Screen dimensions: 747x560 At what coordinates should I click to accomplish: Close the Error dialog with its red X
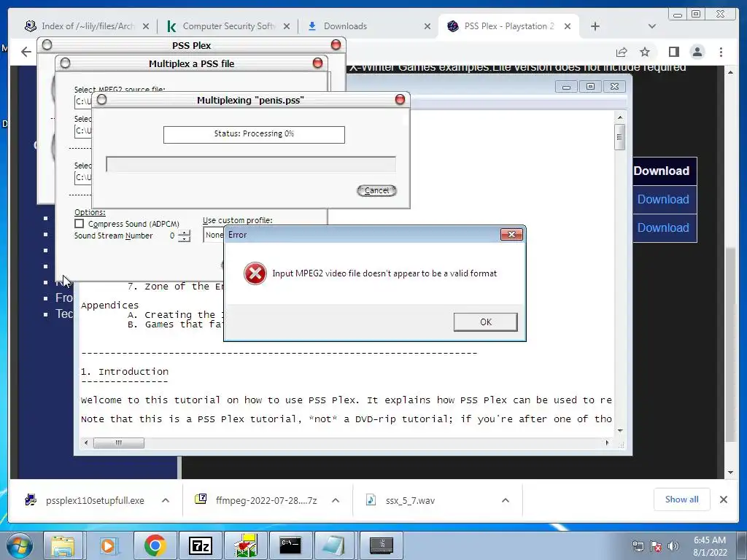tap(511, 234)
